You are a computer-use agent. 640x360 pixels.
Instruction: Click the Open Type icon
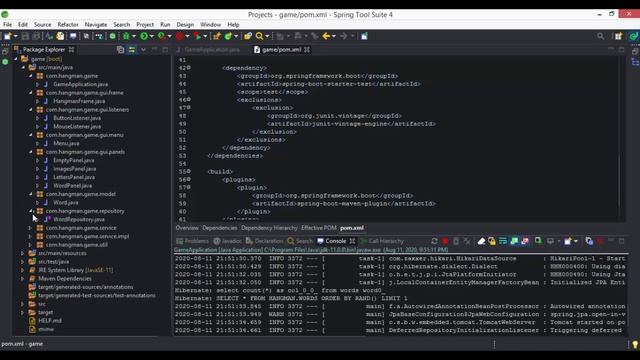[248, 36]
